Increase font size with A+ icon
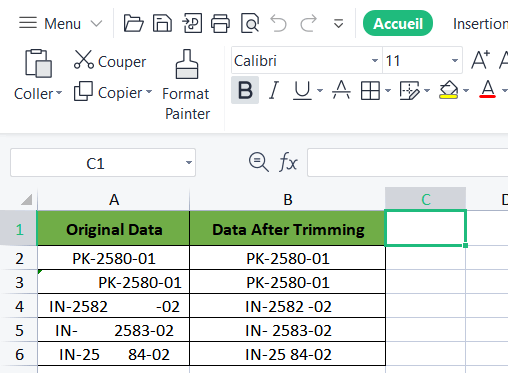 click(x=480, y=60)
